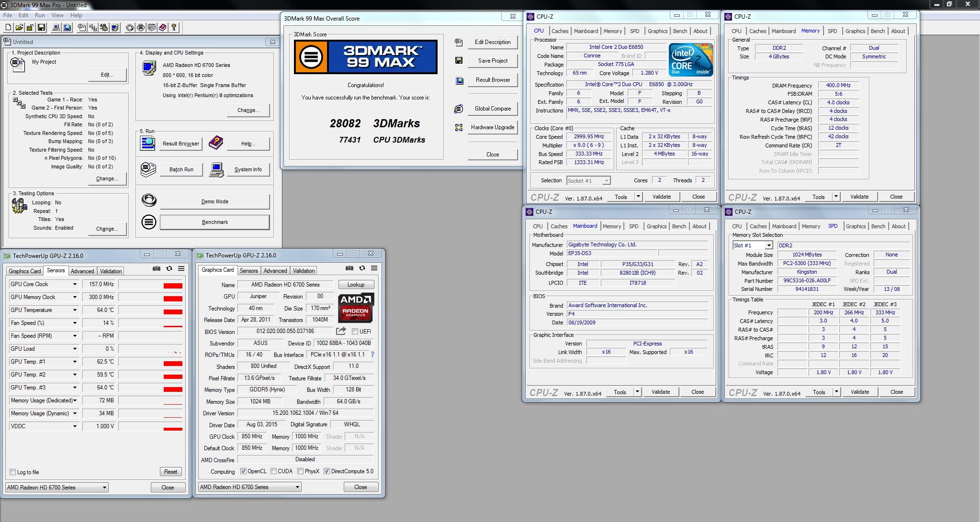The image size is (980, 522).
Task: Click the Bus Interface question mark icon
Action: pyautogui.click(x=372, y=355)
